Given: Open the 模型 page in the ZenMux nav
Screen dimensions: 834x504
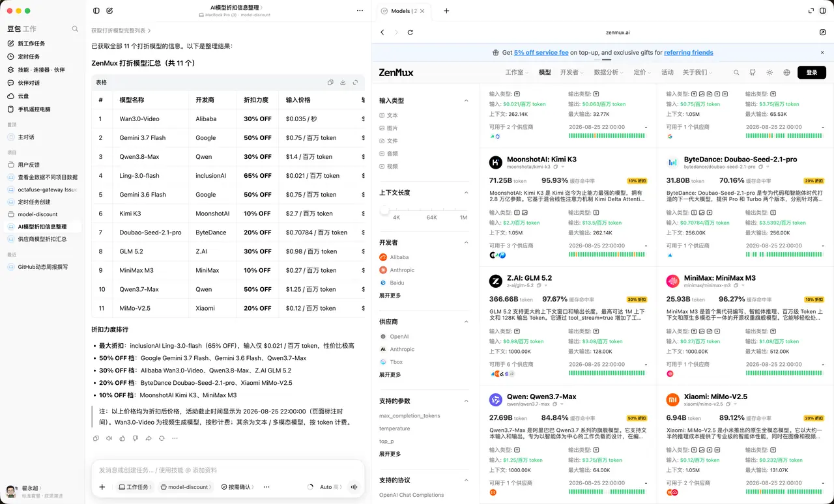Looking at the screenshot, I should click(x=545, y=73).
